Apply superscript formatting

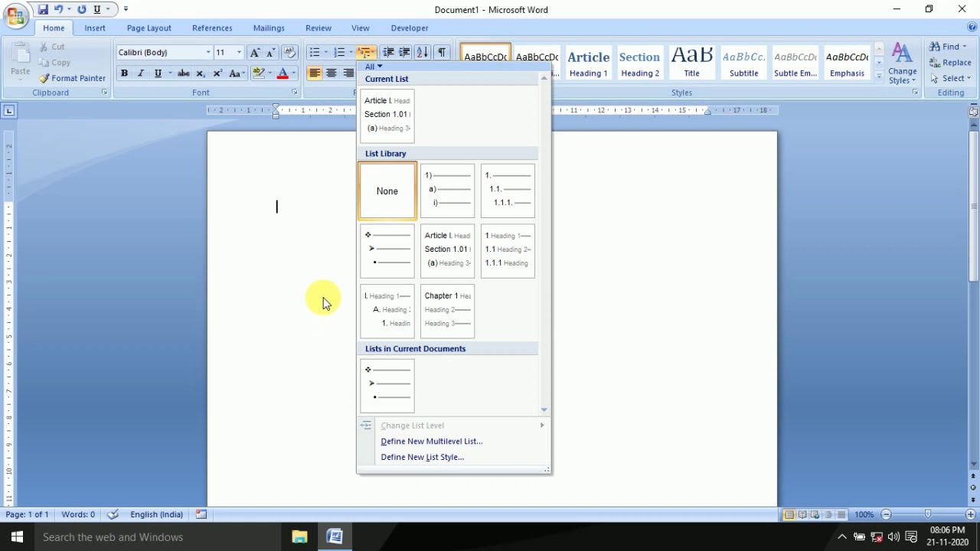tap(217, 73)
